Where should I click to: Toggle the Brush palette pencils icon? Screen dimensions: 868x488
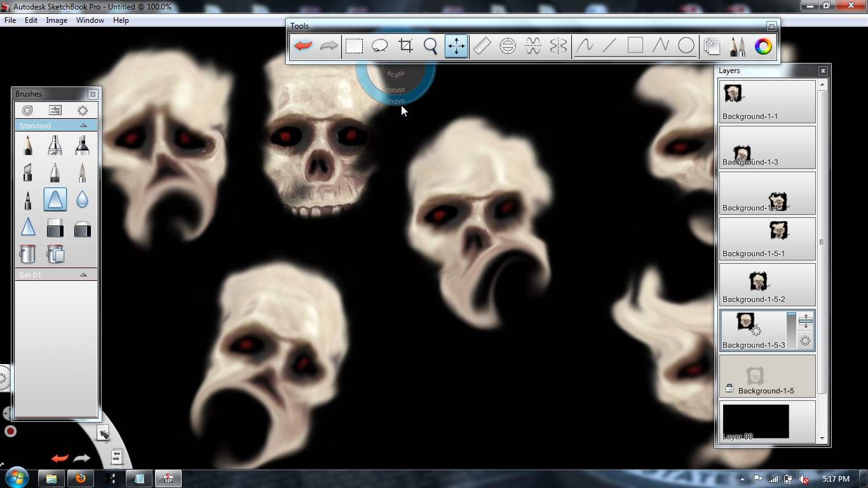click(738, 46)
